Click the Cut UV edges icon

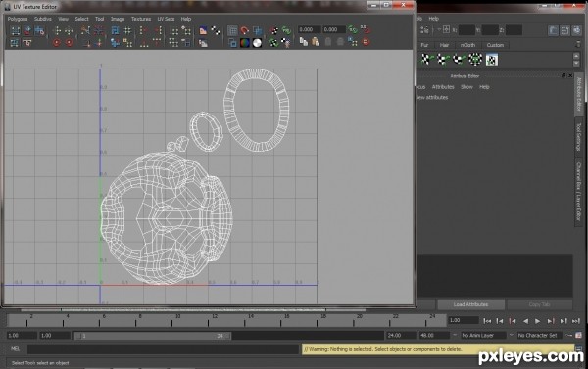(86, 30)
